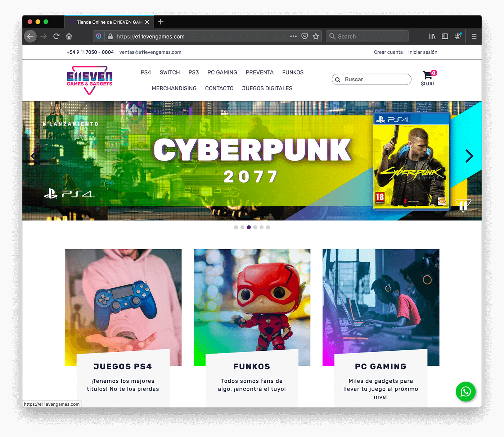Open the PS3 menu item
Image resolution: width=504 pixels, height=437 pixels.
pos(194,72)
